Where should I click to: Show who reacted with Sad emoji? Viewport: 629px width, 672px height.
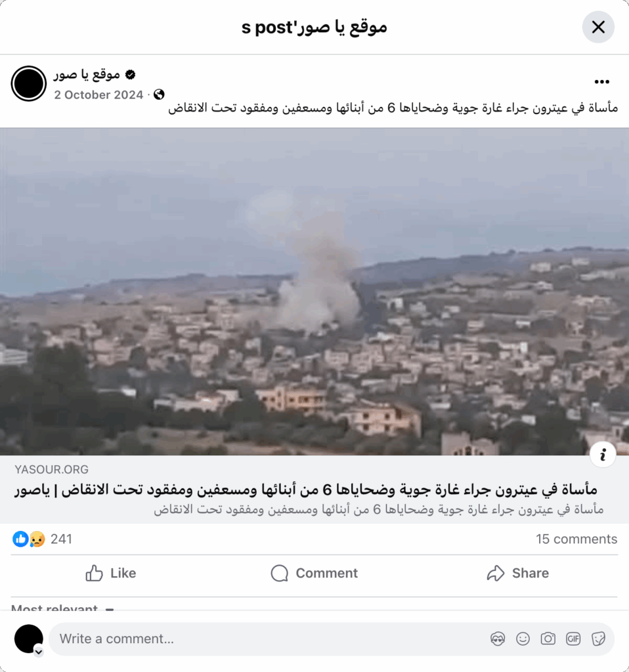click(x=37, y=539)
